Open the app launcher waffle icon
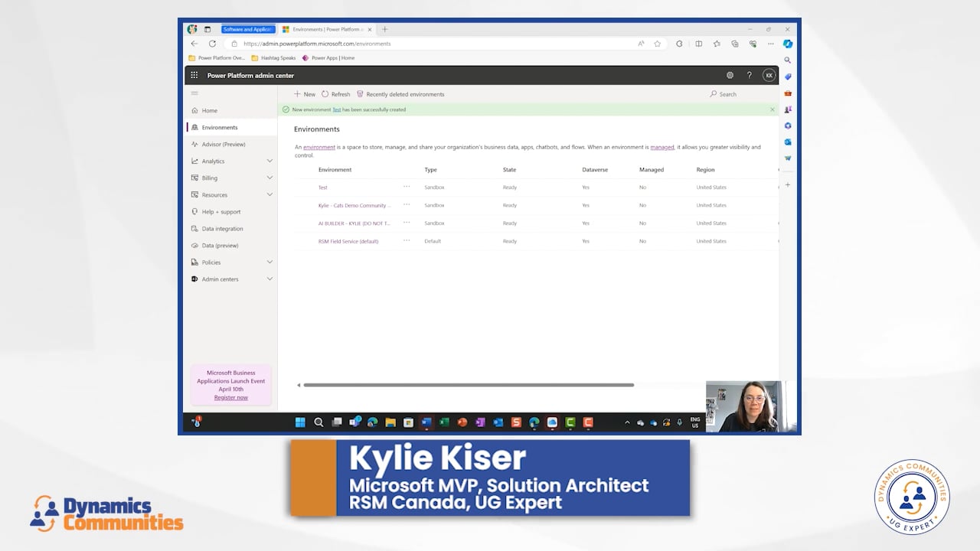 194,75
